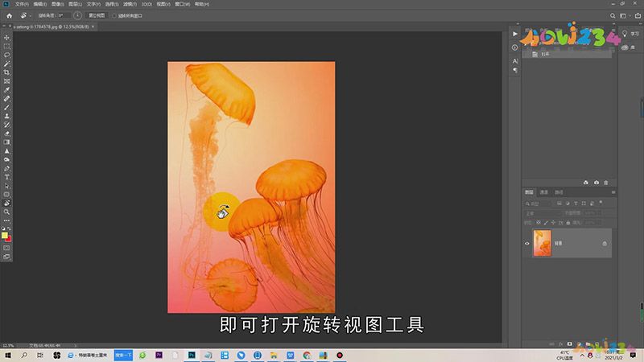Toggle the layer filter switch
Image resolution: width=644 pixels, height=362 pixels.
coord(601,203)
